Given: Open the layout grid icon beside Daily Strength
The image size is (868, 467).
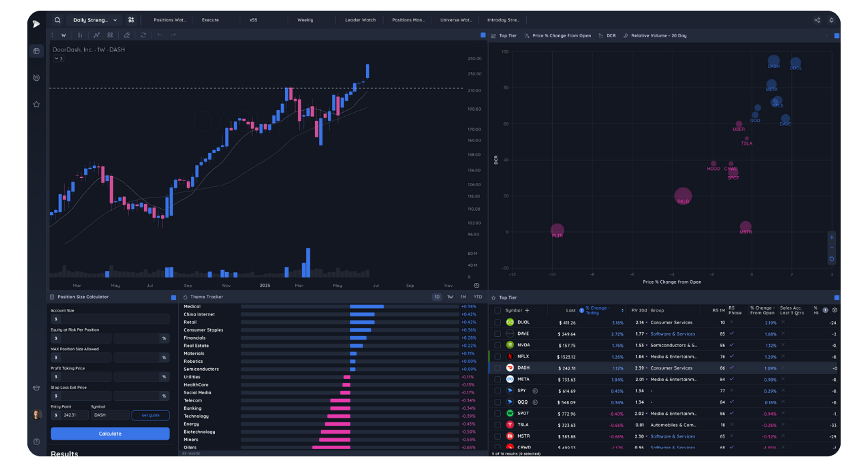Looking at the screenshot, I should tap(131, 20).
